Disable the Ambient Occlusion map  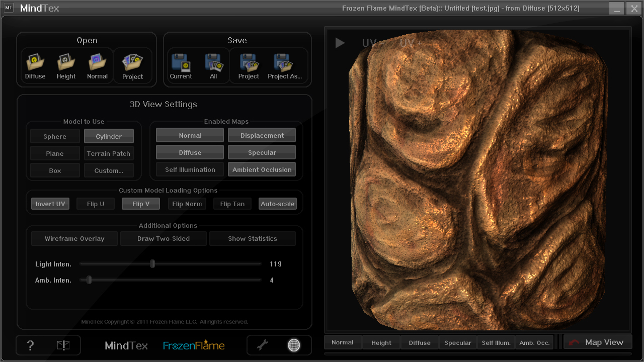point(262,170)
